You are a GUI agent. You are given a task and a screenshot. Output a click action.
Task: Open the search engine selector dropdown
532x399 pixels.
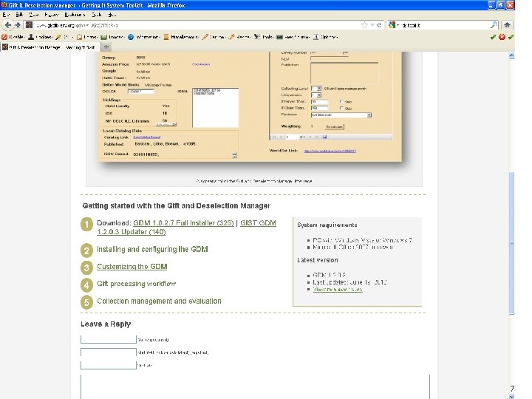394,25
